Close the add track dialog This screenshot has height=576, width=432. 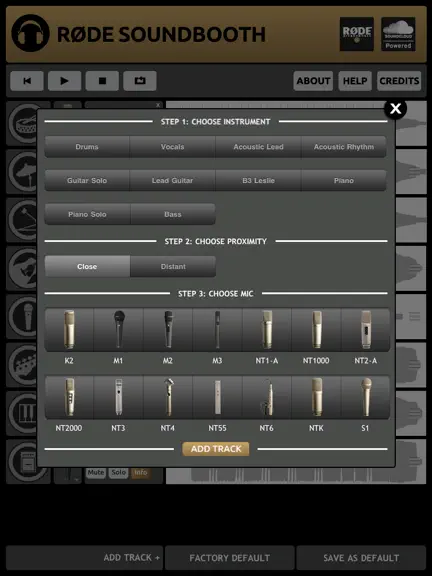(x=395, y=108)
